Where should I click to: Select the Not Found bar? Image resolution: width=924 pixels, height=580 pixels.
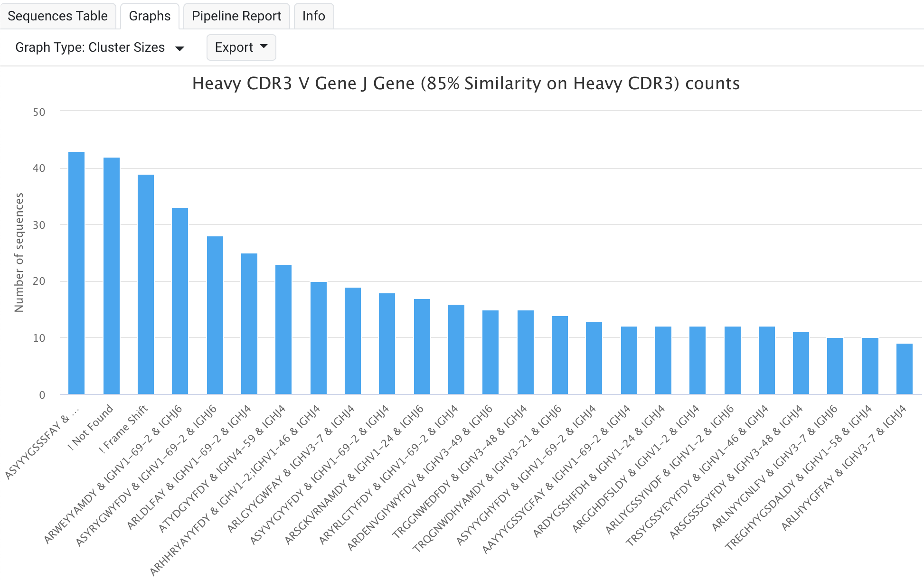click(x=112, y=276)
